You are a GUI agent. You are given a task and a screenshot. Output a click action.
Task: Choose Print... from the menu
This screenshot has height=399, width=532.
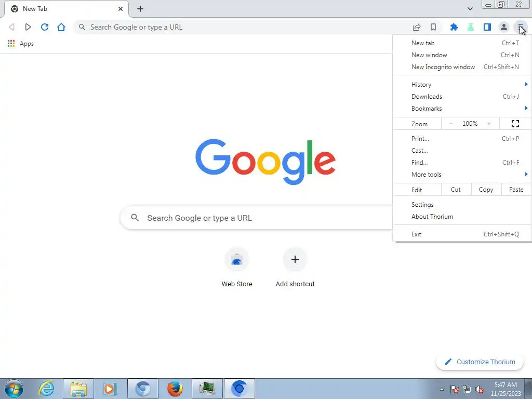point(462,138)
